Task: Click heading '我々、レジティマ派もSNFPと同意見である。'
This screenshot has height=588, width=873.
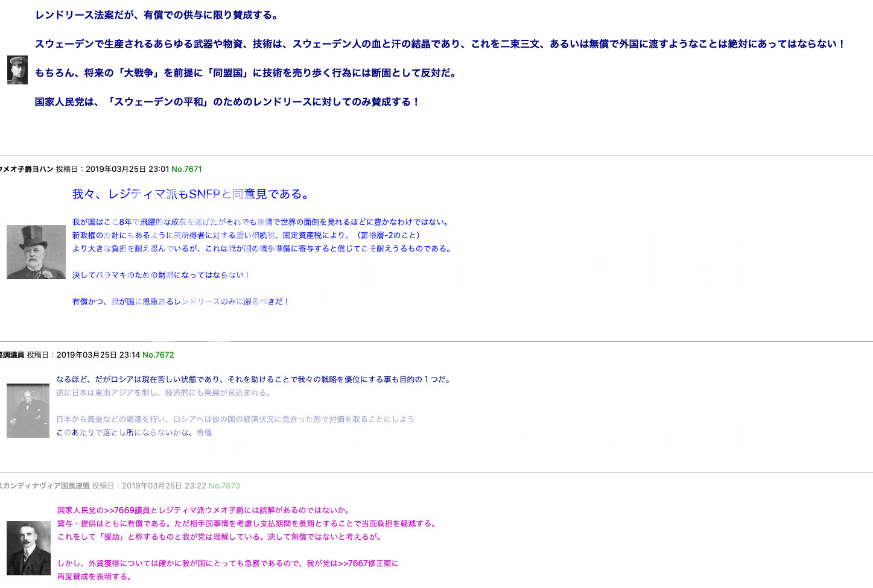Action: coord(192,194)
